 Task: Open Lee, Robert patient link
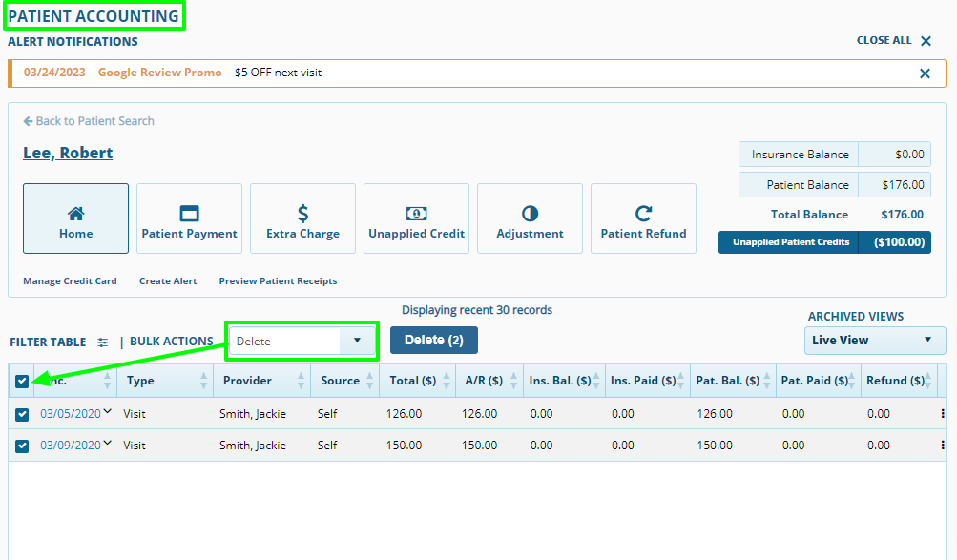68,153
